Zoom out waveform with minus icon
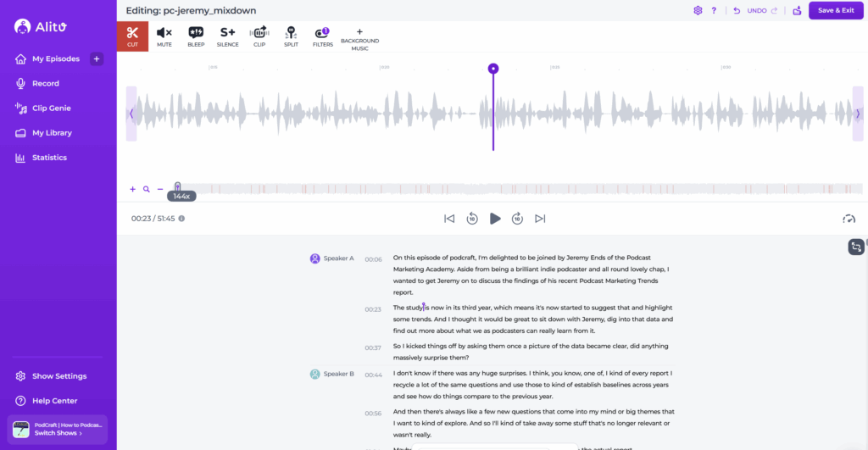The width and height of the screenshot is (868, 450). [x=160, y=189]
